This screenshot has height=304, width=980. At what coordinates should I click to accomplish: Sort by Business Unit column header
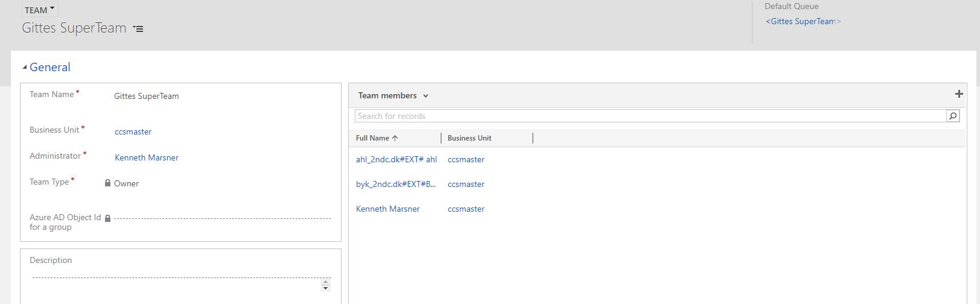(x=469, y=138)
